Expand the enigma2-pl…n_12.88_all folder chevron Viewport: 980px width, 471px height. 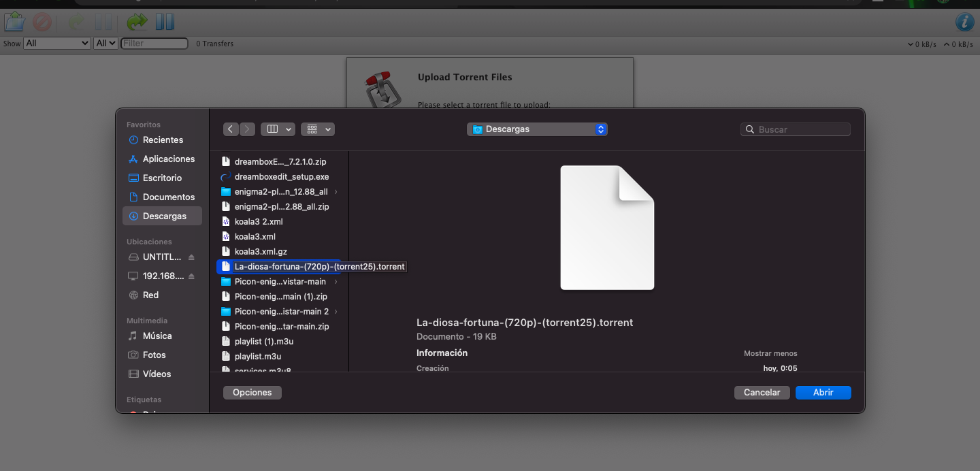coord(336,192)
